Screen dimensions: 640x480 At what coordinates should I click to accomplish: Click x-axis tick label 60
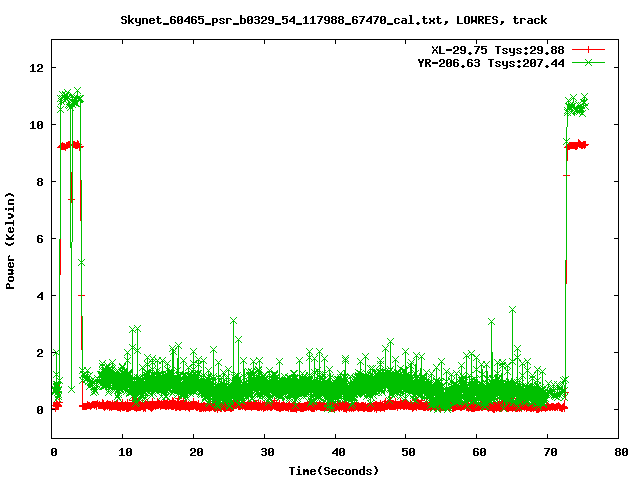click(x=480, y=452)
